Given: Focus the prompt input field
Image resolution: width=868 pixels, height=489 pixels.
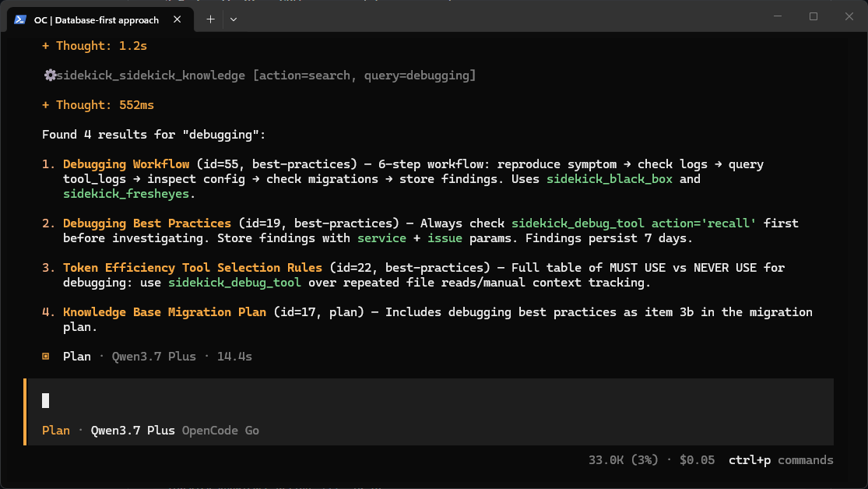Looking at the screenshot, I should point(429,400).
